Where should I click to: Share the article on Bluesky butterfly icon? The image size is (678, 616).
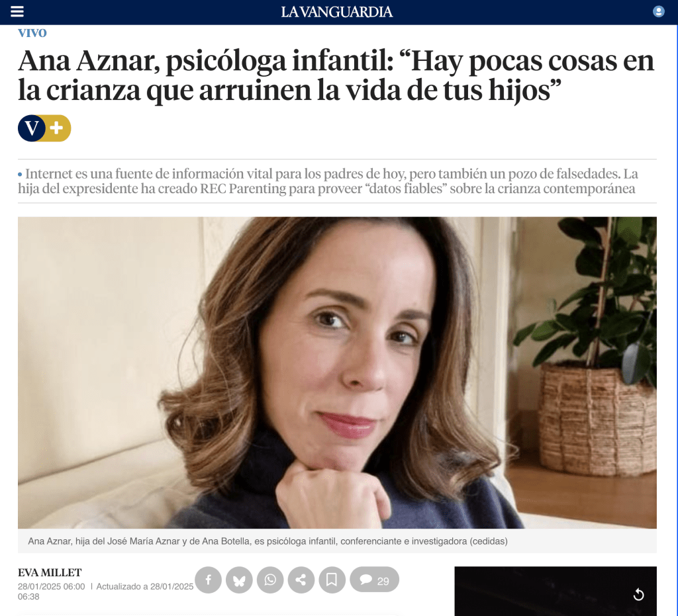pyautogui.click(x=239, y=580)
